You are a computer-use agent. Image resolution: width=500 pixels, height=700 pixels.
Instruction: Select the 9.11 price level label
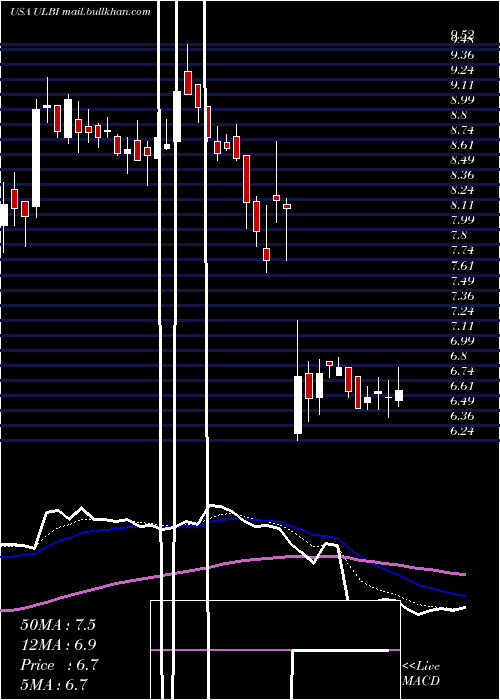[462, 85]
